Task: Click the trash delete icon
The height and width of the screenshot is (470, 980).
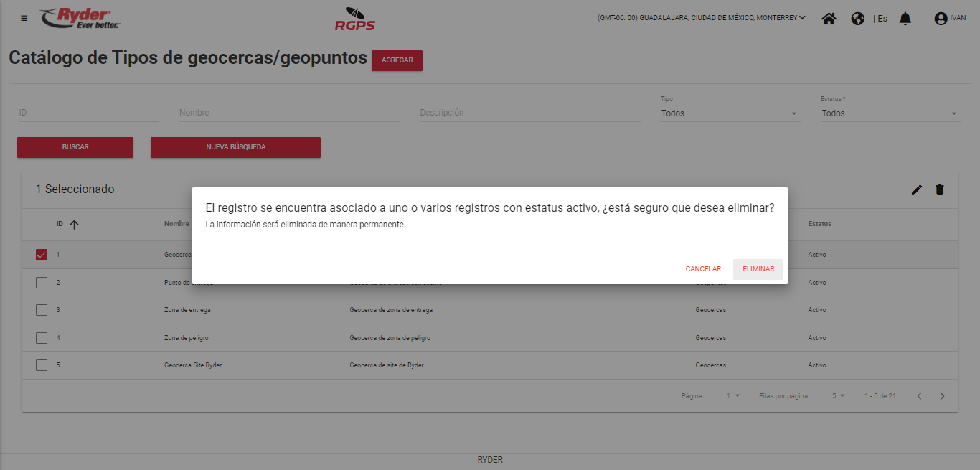Action: pyautogui.click(x=939, y=189)
